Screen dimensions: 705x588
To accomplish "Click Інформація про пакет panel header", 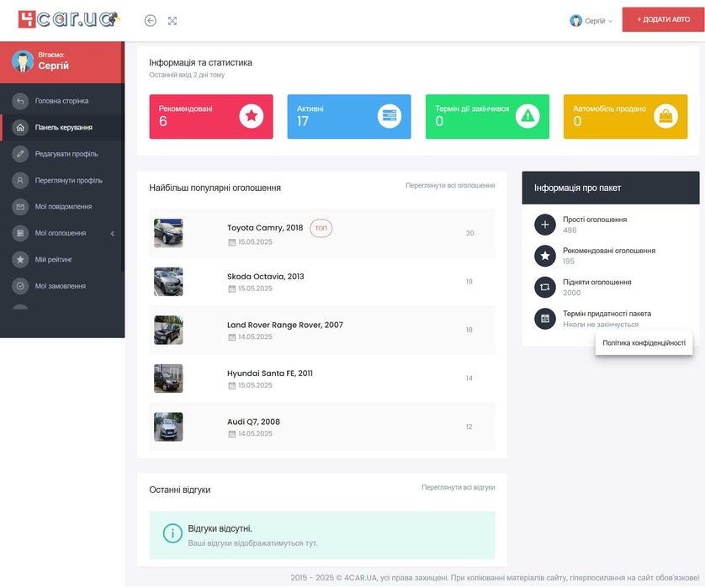I will [611, 188].
